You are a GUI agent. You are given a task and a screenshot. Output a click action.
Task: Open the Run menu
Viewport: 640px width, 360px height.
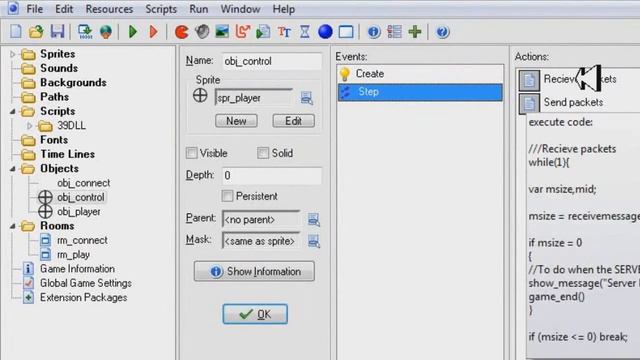[x=199, y=9]
